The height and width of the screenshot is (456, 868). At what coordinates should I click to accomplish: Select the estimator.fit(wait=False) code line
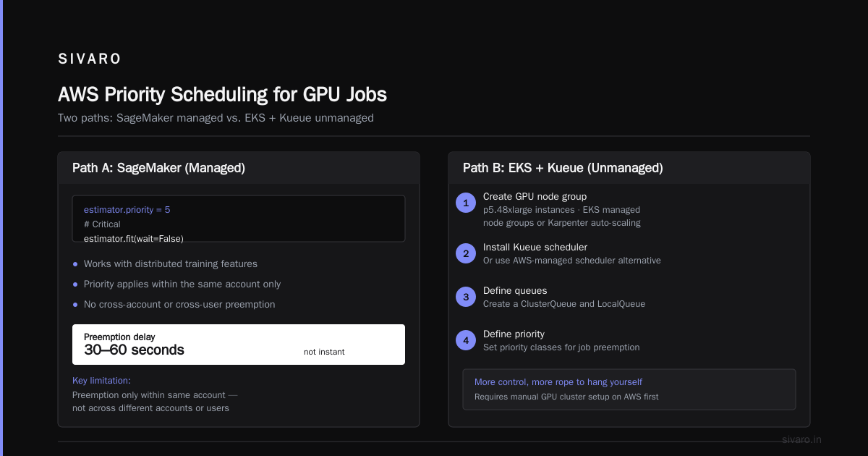click(x=134, y=238)
